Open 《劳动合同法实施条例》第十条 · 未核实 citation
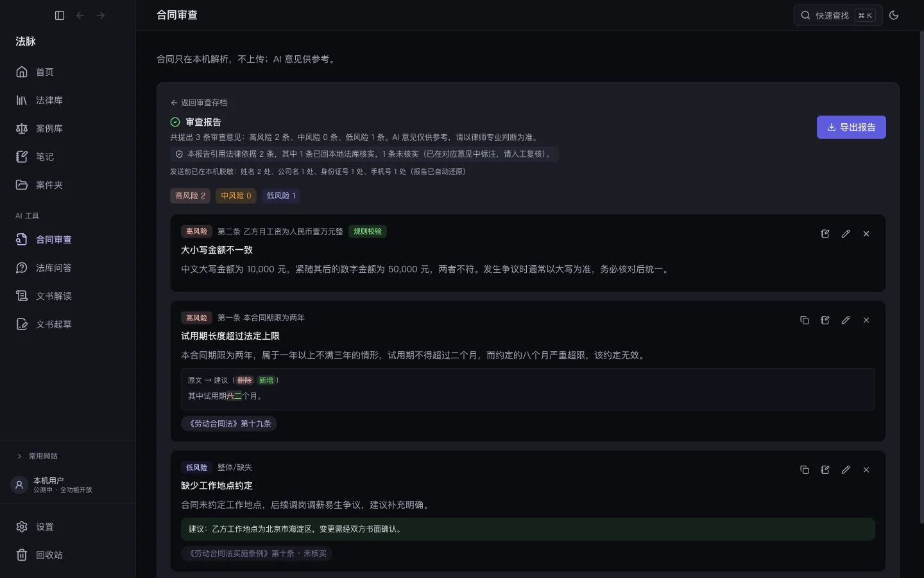 point(257,554)
